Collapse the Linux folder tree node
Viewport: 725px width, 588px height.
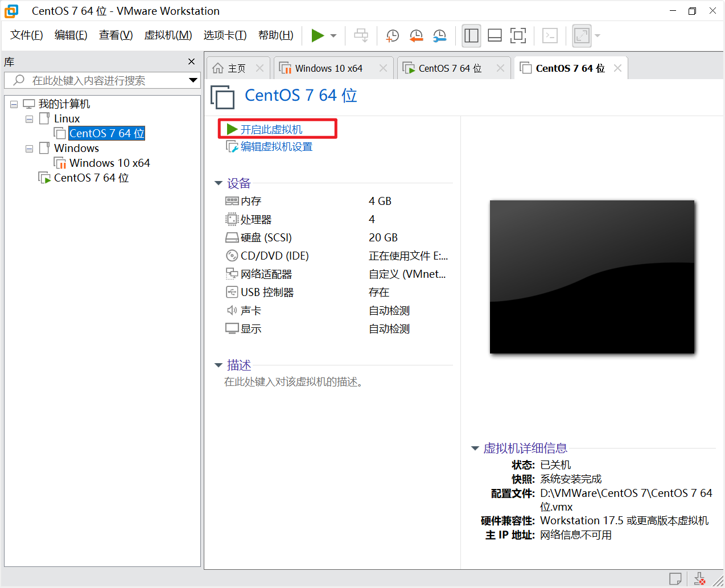[x=29, y=119]
